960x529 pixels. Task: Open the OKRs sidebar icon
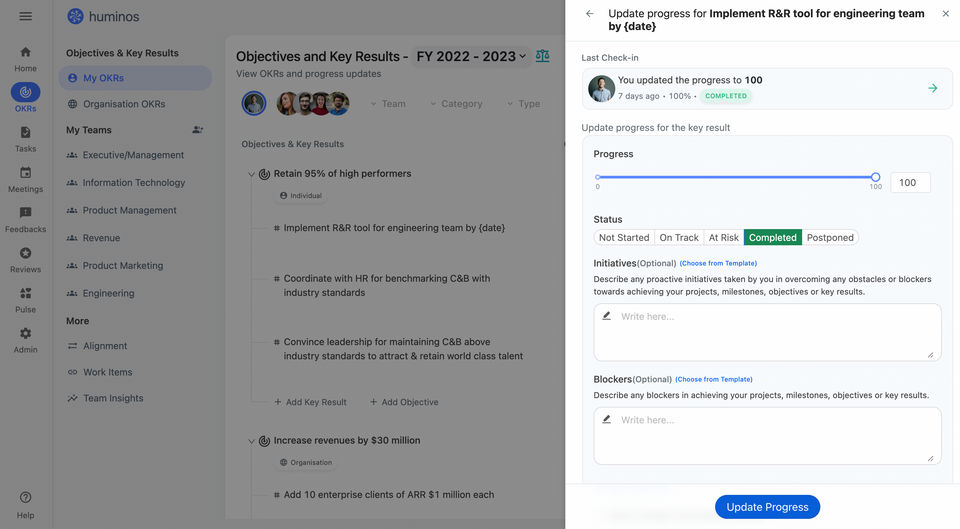[x=25, y=93]
